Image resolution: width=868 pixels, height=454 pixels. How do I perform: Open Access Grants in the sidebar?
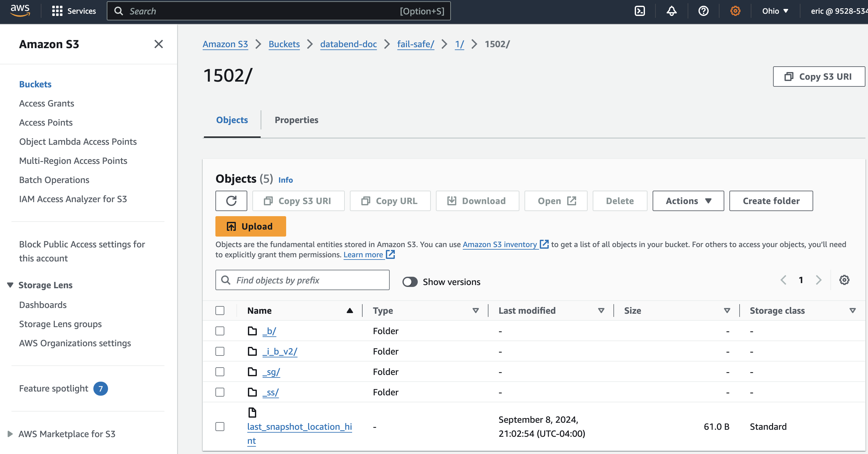click(x=47, y=104)
